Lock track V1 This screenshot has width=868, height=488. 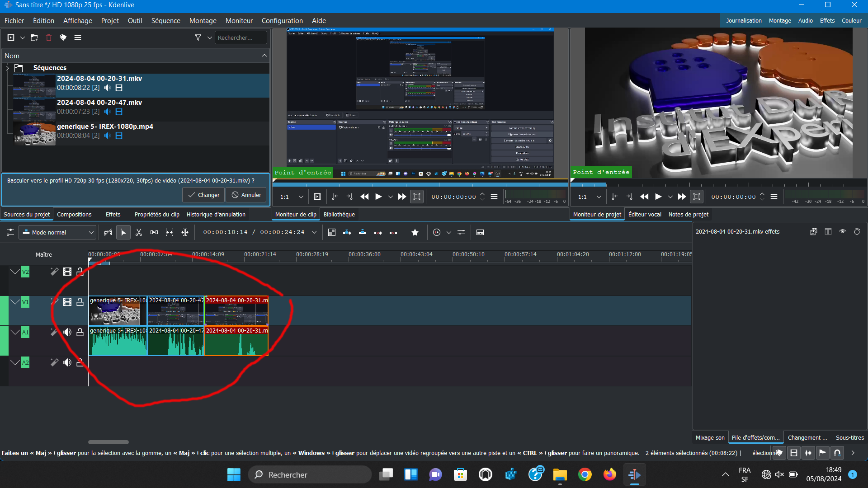click(x=80, y=302)
